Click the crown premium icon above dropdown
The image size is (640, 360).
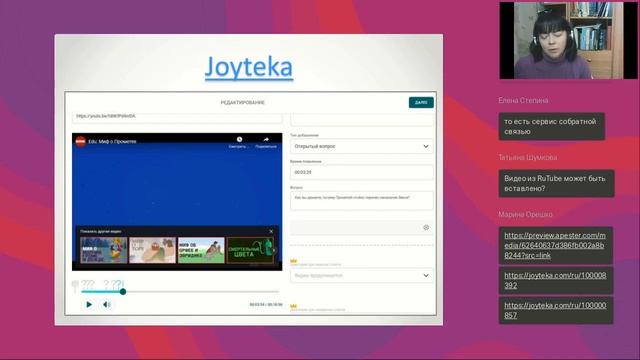click(x=293, y=260)
